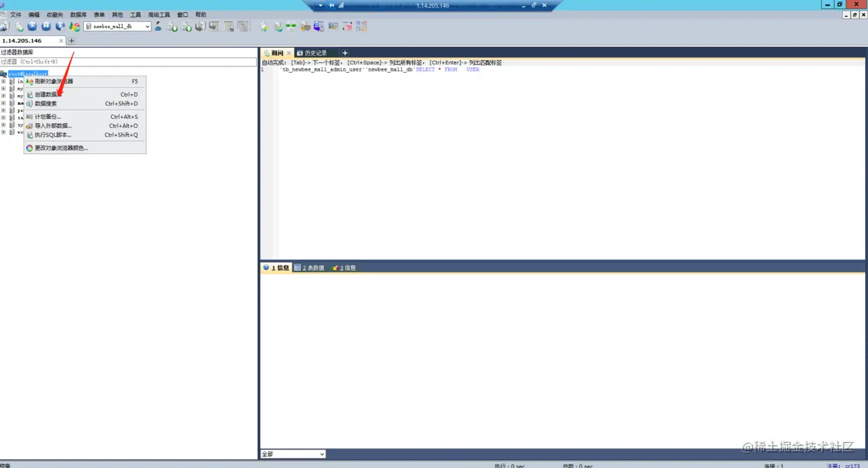This screenshot has width=868, height=468.
Task: Select the root@localhost connection node
Action: click(28, 73)
